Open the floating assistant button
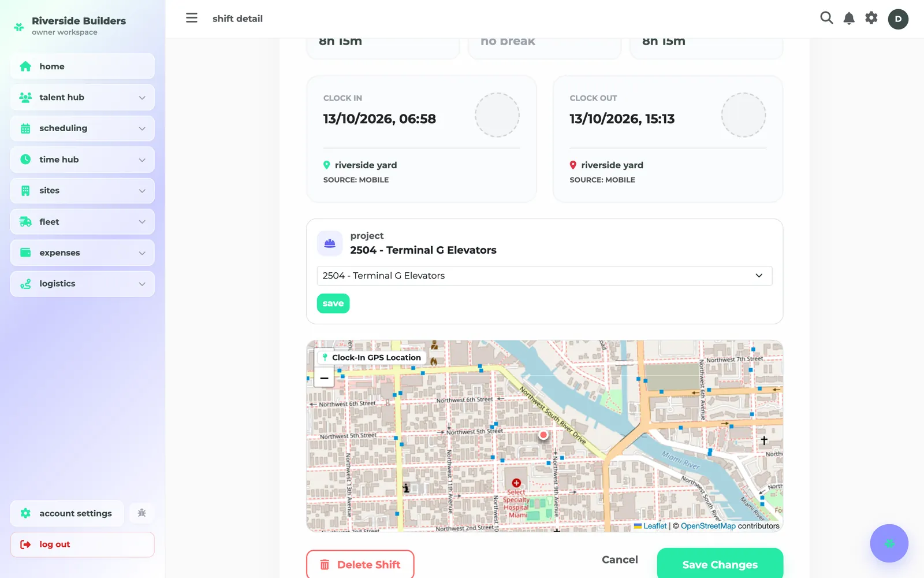924x578 pixels. (x=889, y=543)
